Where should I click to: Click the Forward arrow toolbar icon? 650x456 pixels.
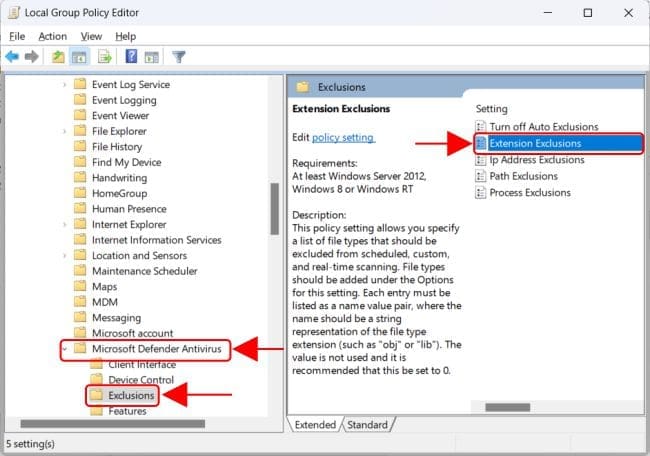(32, 57)
